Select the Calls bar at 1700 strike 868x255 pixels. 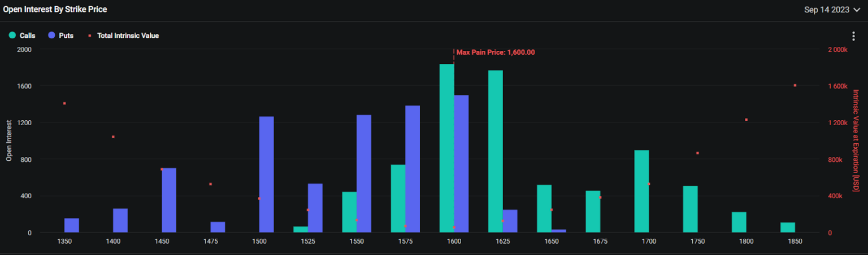tap(641, 191)
